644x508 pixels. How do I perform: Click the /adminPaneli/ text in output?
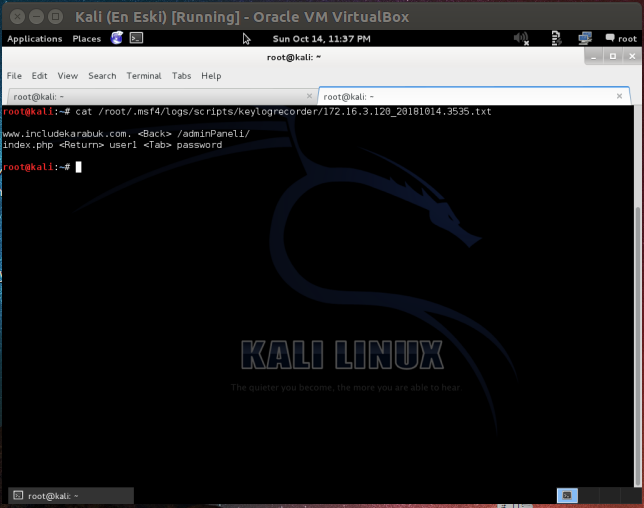(x=213, y=134)
